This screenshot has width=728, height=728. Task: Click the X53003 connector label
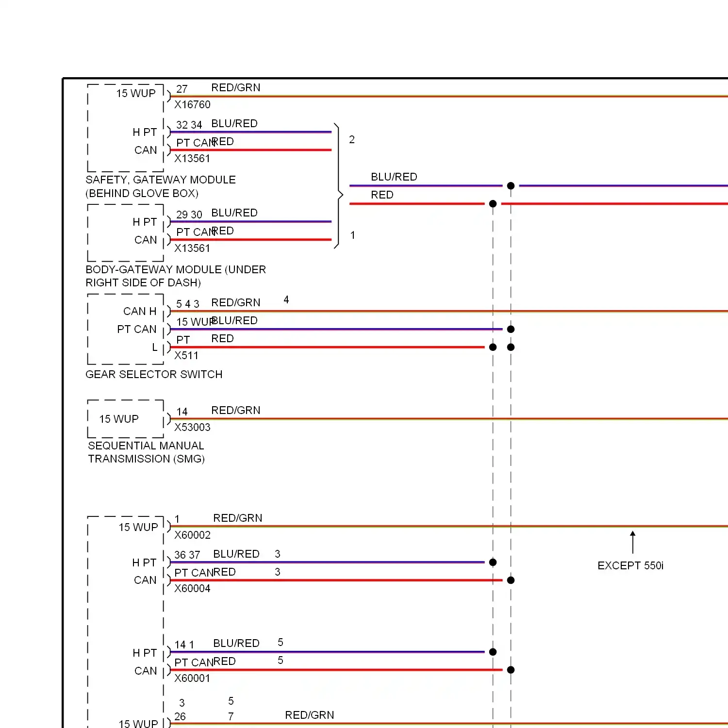(192, 427)
